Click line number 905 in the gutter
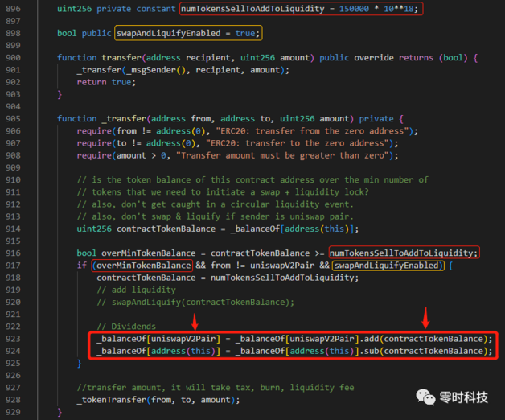 pyautogui.click(x=13, y=118)
